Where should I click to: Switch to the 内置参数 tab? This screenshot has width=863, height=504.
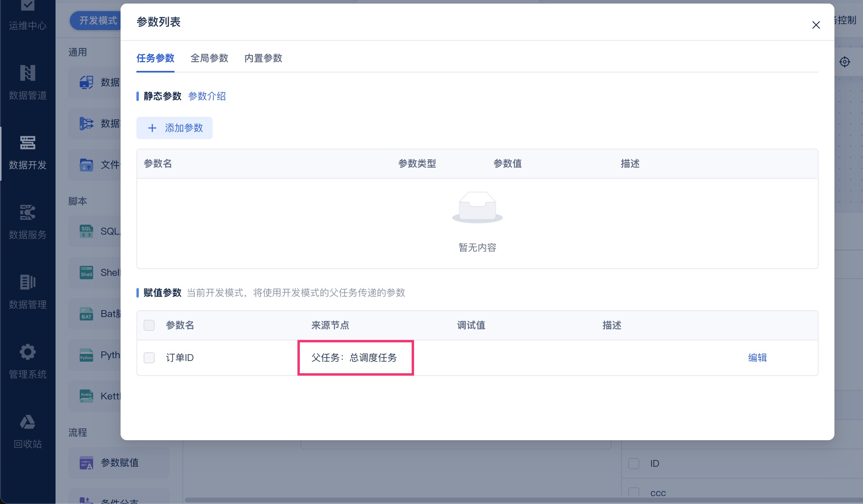[x=263, y=58]
